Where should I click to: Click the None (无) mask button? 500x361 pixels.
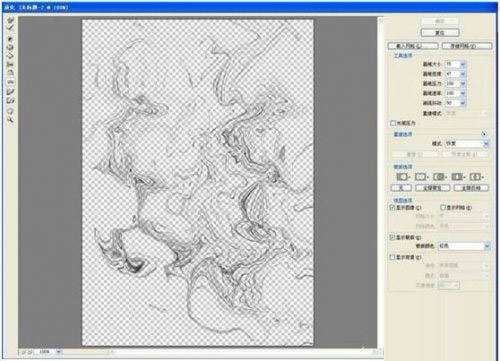coord(401,188)
